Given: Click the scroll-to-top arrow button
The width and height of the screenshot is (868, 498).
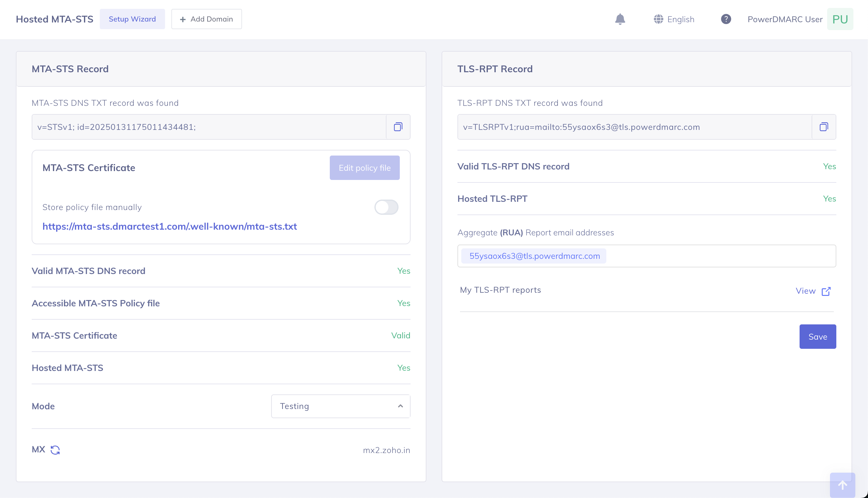Looking at the screenshot, I should pyautogui.click(x=842, y=485).
